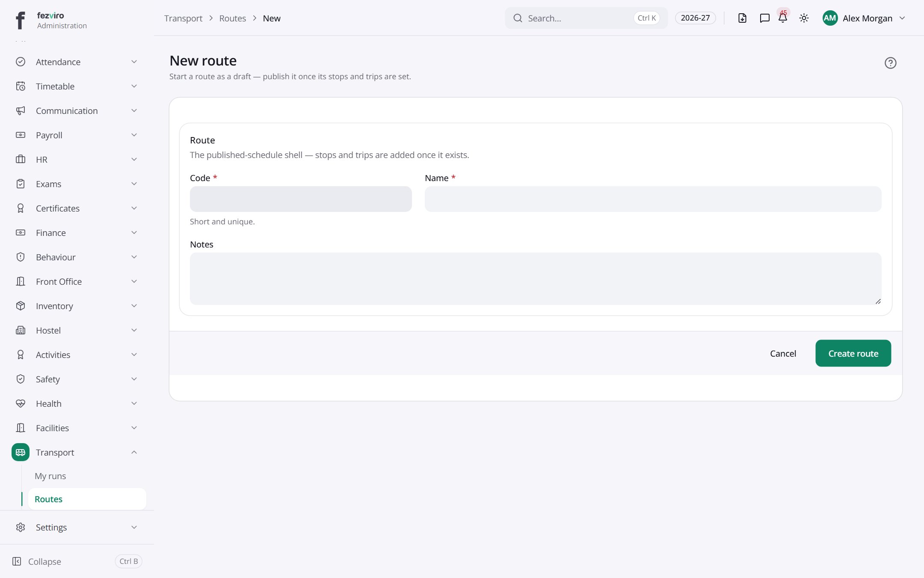The height and width of the screenshot is (578, 924).
Task: Toggle the light/dark theme sun icon
Action: coord(804,18)
